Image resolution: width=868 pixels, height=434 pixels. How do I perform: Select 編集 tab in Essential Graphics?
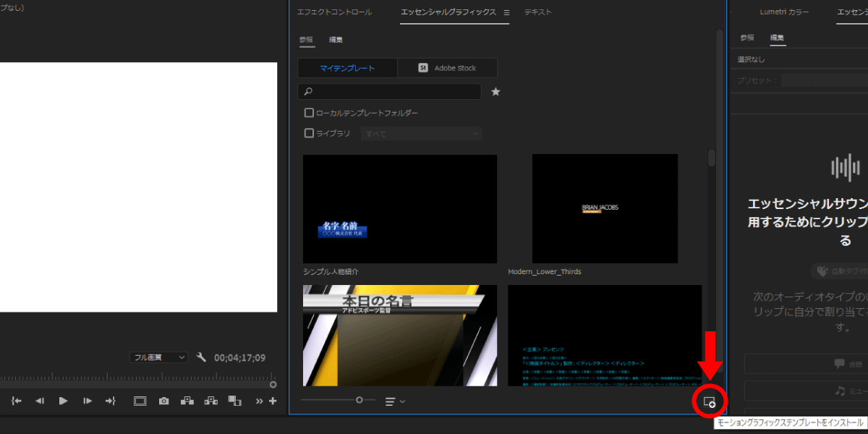click(336, 40)
